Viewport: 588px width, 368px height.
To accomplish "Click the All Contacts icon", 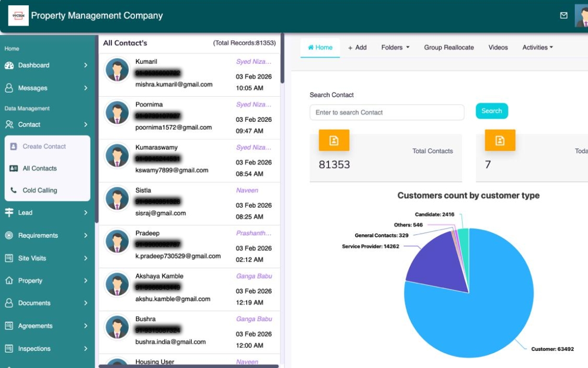I will pos(15,168).
